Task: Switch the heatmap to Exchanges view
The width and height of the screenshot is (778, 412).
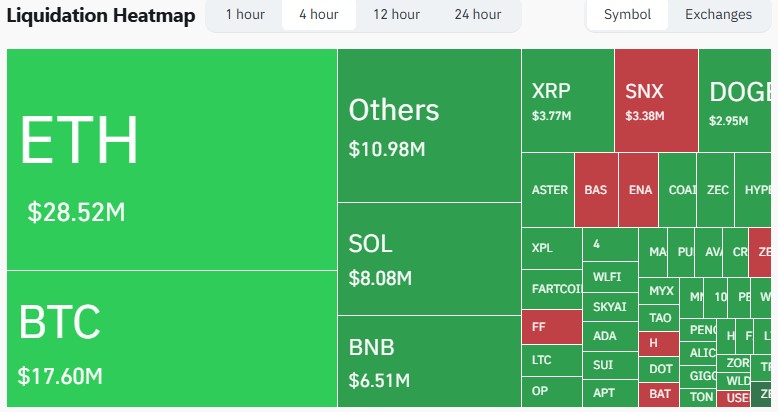Action: [x=718, y=15]
